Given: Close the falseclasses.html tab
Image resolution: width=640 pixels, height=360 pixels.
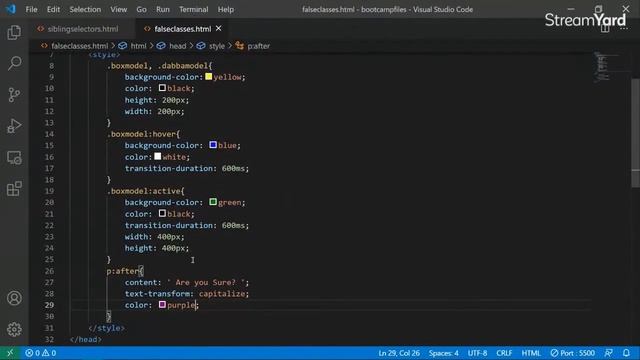Looking at the screenshot, I should [x=218, y=29].
